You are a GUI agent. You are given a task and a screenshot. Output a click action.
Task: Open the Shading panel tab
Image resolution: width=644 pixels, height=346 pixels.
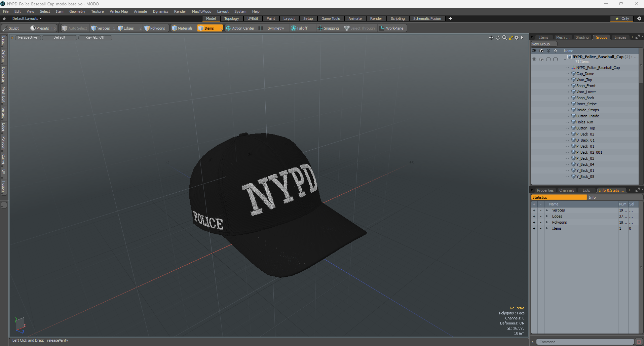coord(582,37)
